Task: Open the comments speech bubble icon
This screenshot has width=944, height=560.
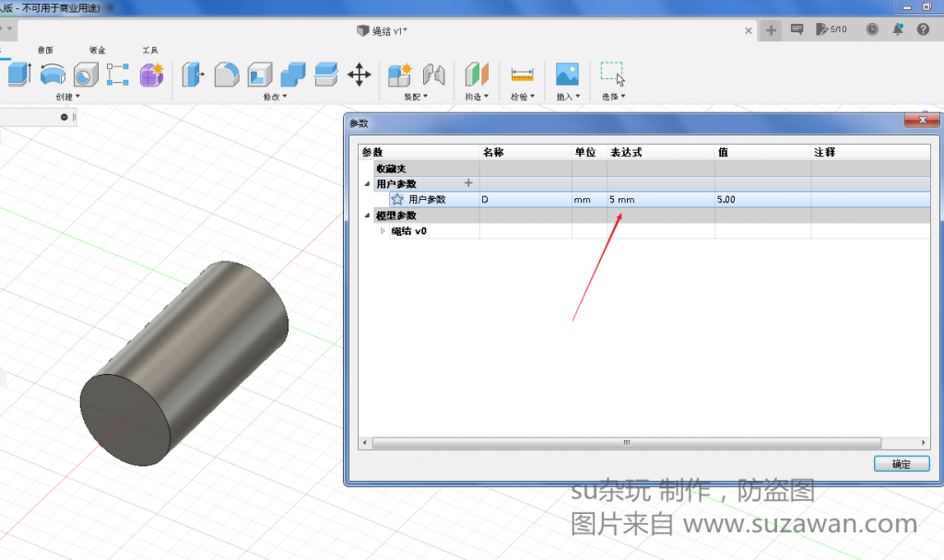Action: point(797,29)
